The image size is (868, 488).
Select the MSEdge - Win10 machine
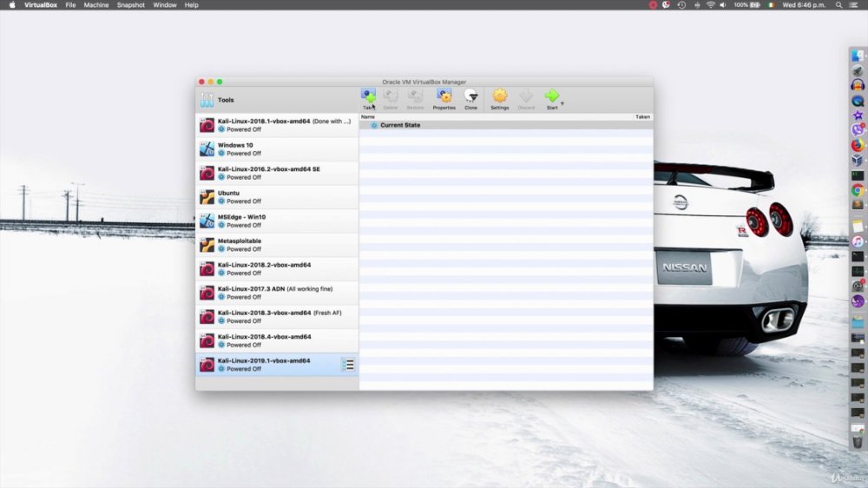277,221
